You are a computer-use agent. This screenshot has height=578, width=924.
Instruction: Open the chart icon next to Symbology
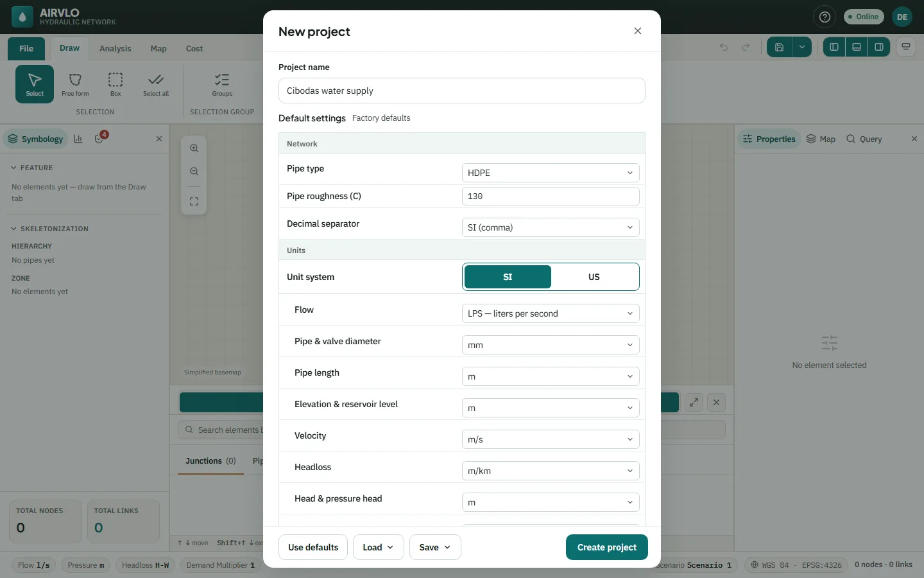click(x=78, y=139)
